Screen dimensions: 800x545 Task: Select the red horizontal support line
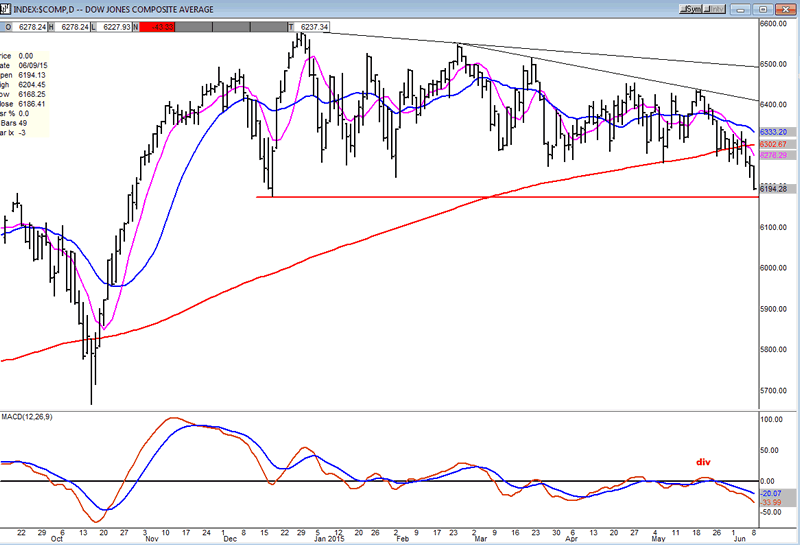pos(500,197)
